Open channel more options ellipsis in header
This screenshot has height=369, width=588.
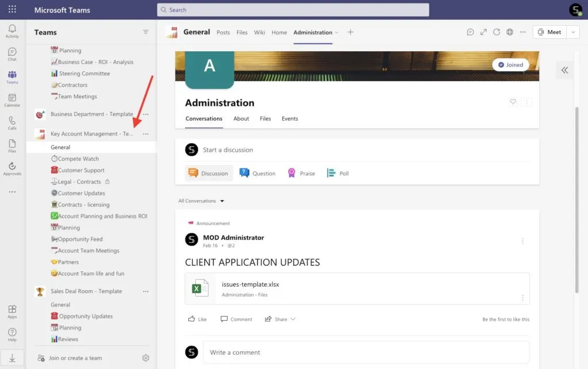click(x=523, y=32)
